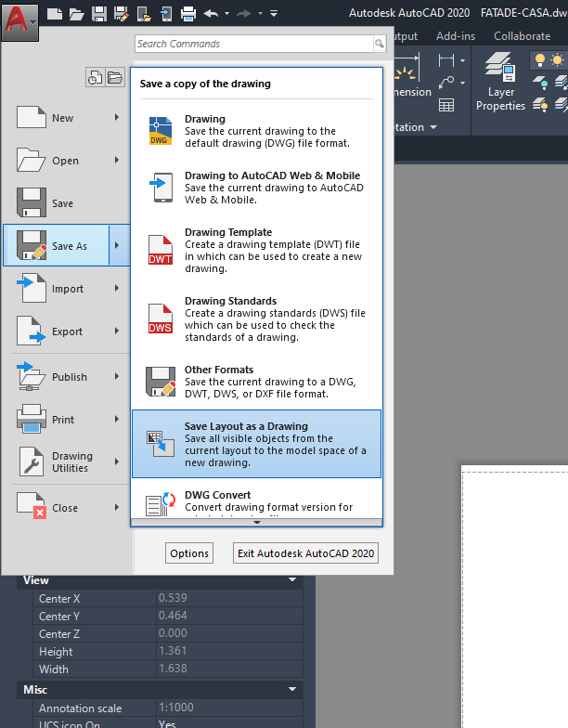568x728 pixels.
Task: Choose Other Formats save option
Action: pyautogui.click(x=256, y=382)
